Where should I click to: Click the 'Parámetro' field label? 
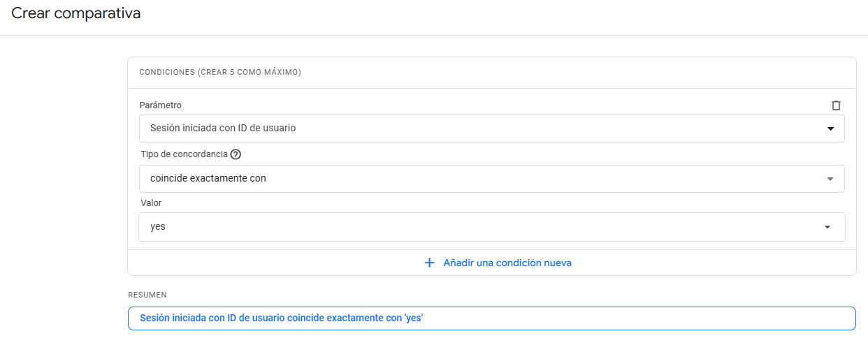click(160, 105)
